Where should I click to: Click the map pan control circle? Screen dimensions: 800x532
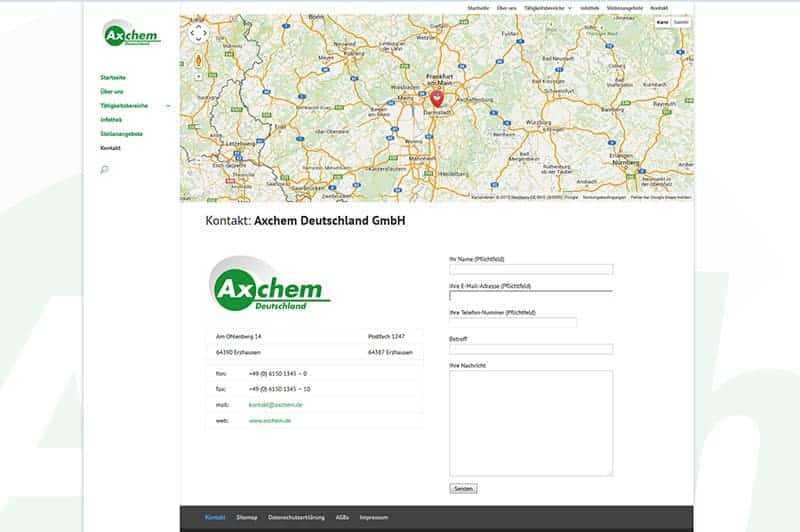coord(198,33)
